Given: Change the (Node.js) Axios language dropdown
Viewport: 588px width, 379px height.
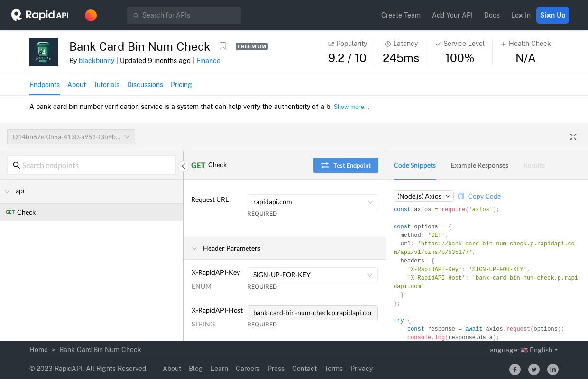Looking at the screenshot, I should pyautogui.click(x=423, y=196).
